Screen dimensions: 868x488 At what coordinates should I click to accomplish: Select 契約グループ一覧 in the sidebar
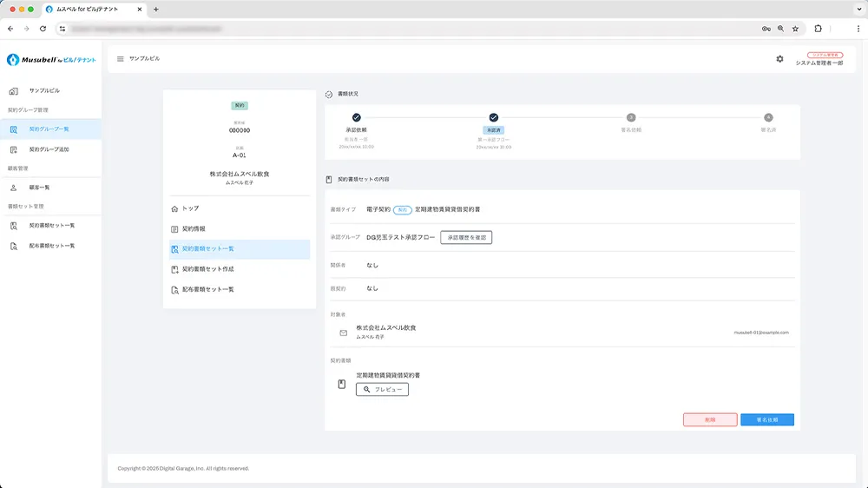49,129
